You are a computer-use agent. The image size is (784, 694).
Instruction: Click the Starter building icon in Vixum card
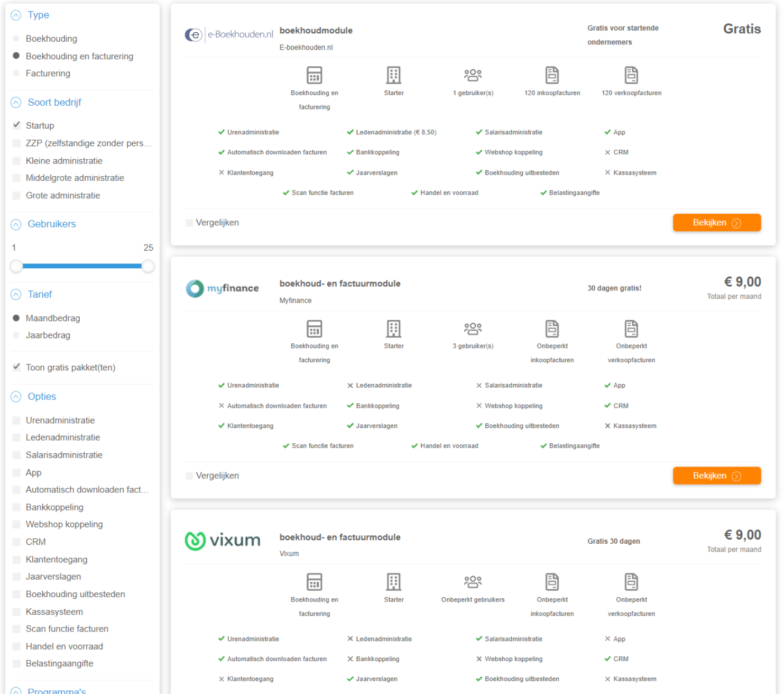393,582
